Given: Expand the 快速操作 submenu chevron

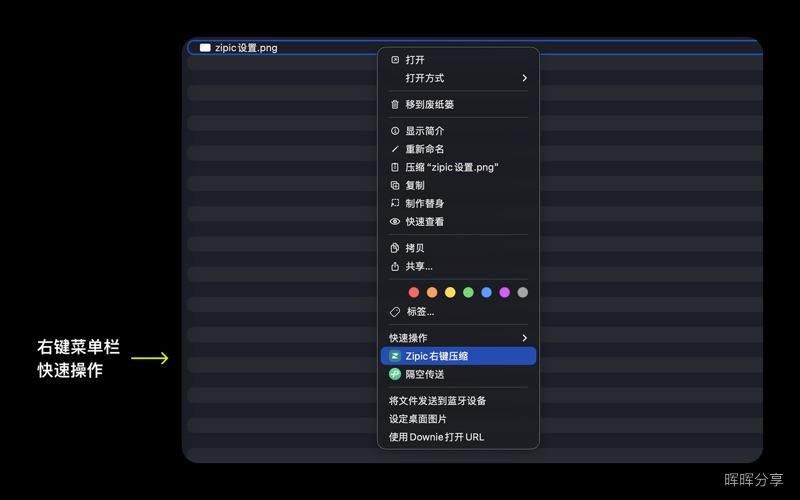Looking at the screenshot, I should click(524, 338).
